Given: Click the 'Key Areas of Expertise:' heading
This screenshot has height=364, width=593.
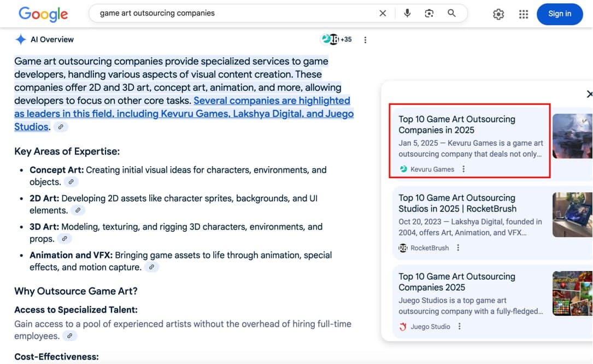Looking at the screenshot, I should point(67,151).
